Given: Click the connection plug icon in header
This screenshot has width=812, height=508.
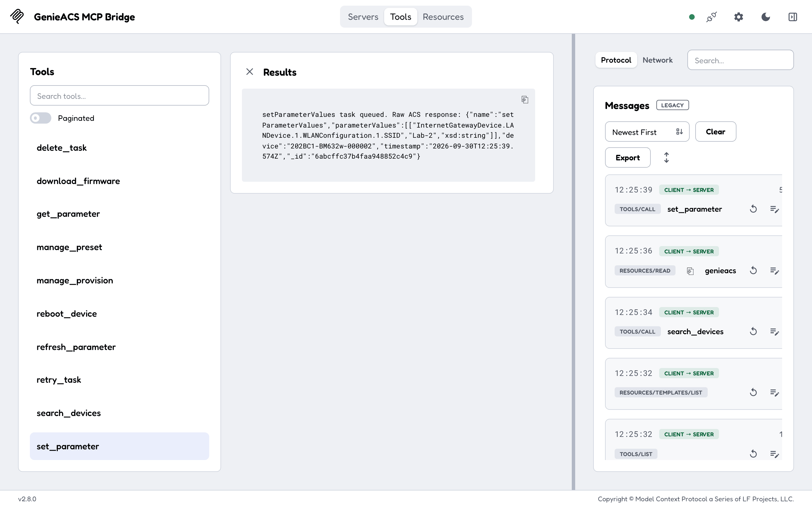Looking at the screenshot, I should click(711, 17).
